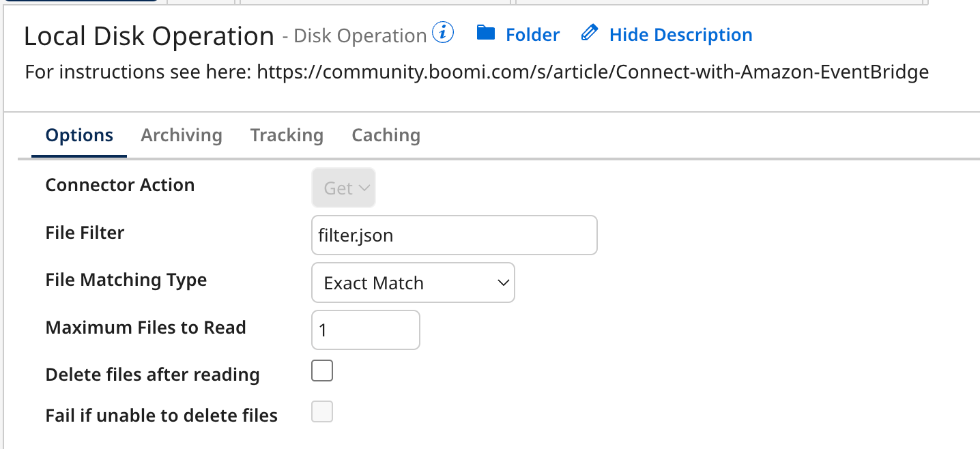Click the blue Folder icon
Viewport: 980px width, 449px height.
pyautogui.click(x=487, y=34)
